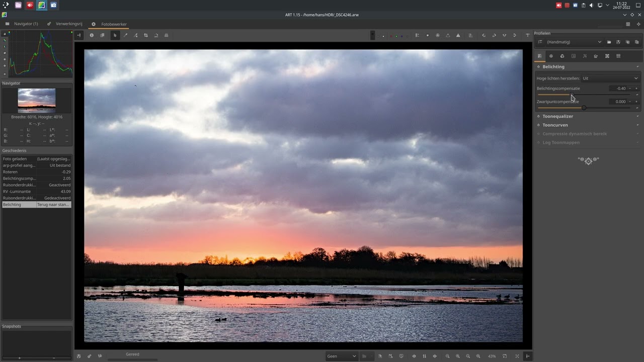Toggle the Belichting module power button
Image resolution: width=644 pixels, height=362 pixels.
tap(538, 67)
